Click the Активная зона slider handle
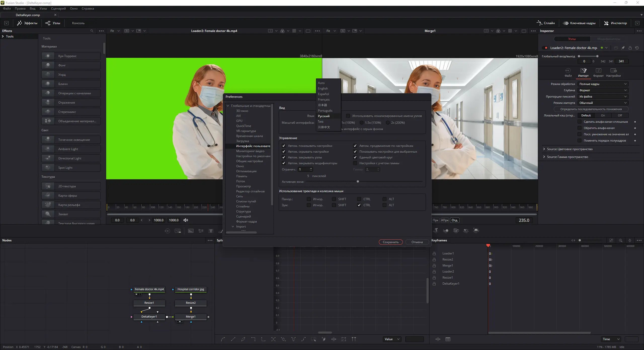 [358, 182]
